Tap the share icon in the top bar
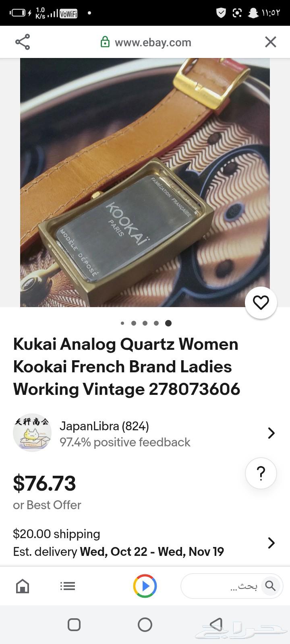Image resolution: width=290 pixels, height=644 pixels. [x=23, y=42]
